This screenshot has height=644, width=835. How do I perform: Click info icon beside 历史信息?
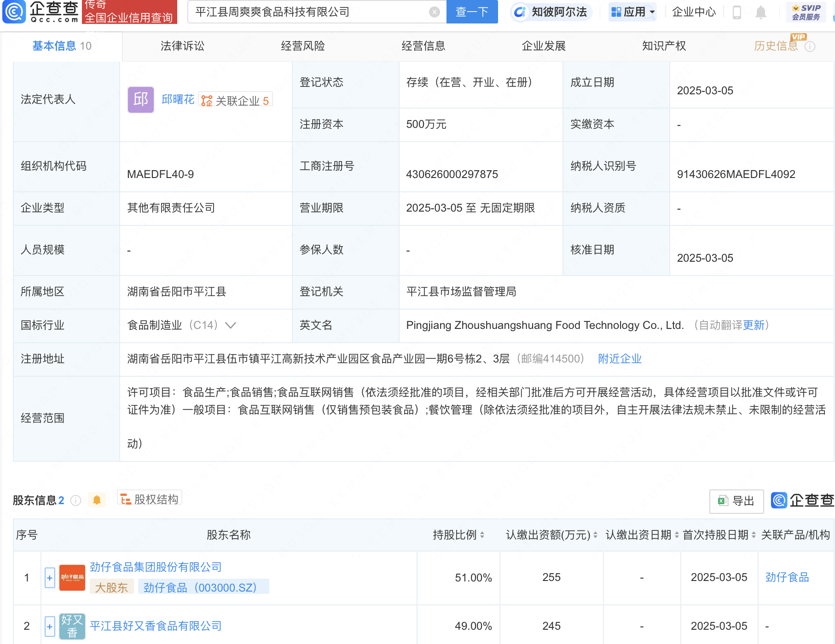pos(810,46)
